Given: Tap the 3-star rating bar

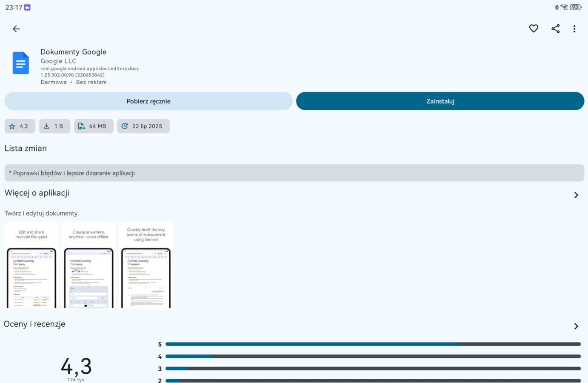Looking at the screenshot, I should [373, 369].
